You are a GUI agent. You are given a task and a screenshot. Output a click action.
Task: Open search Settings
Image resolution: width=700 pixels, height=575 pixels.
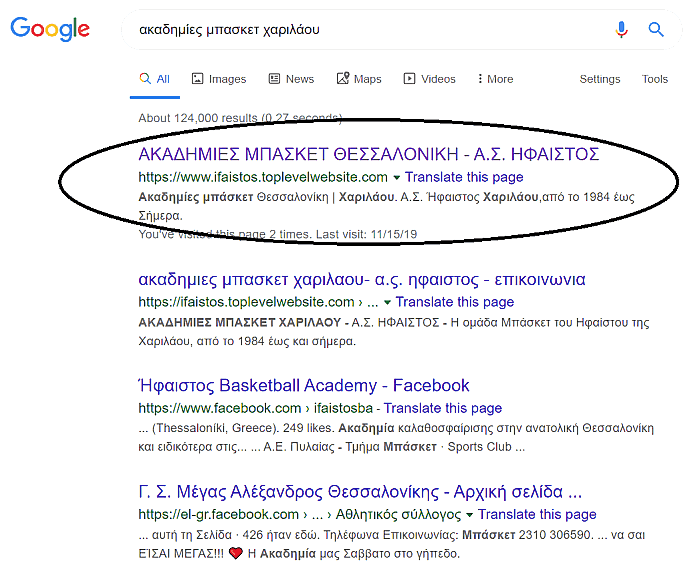point(600,79)
